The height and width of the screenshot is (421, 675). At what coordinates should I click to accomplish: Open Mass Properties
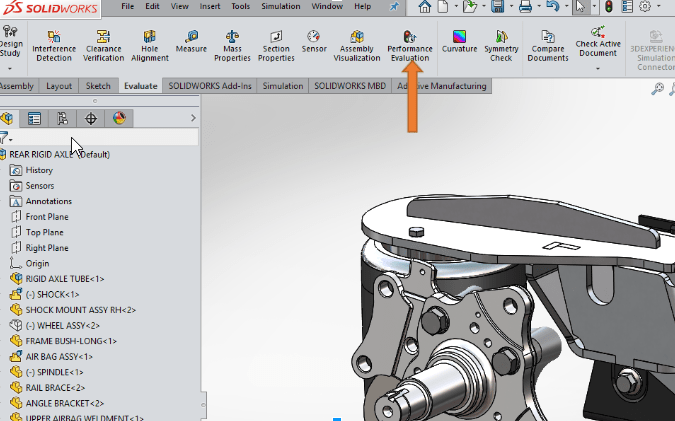pyautogui.click(x=232, y=46)
